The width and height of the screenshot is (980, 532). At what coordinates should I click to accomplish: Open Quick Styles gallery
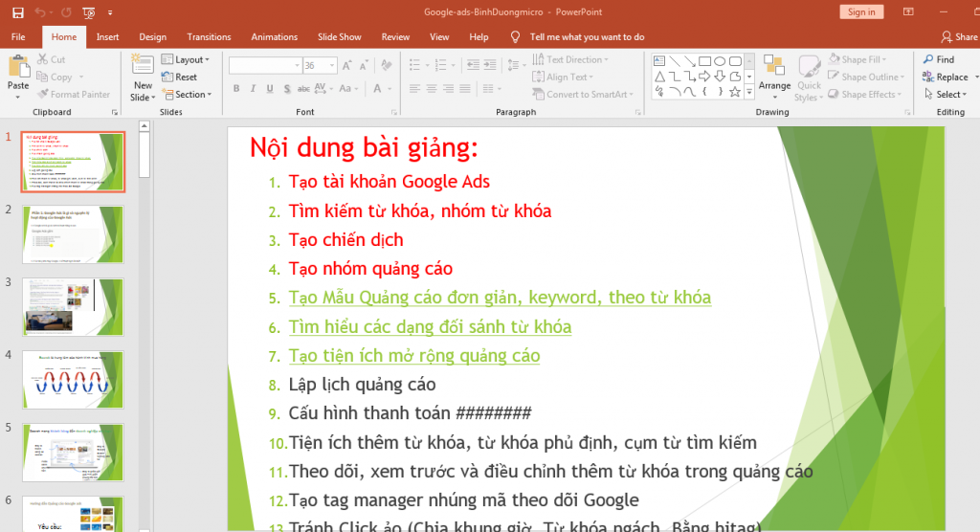click(809, 78)
